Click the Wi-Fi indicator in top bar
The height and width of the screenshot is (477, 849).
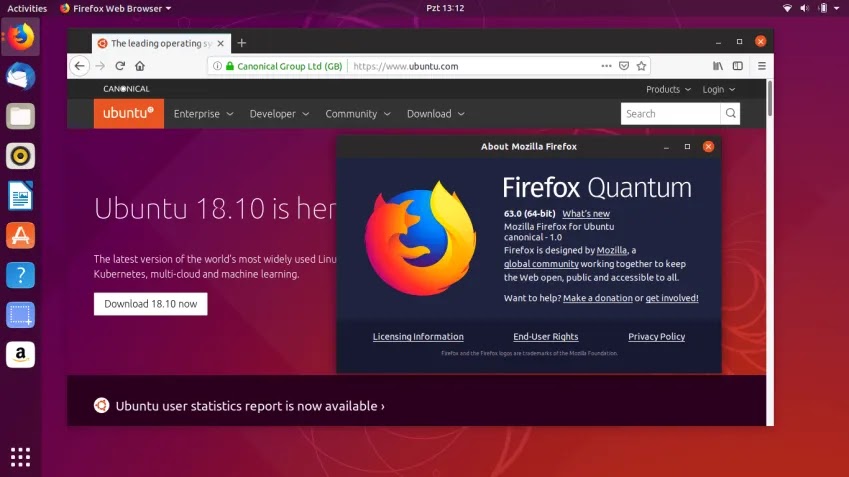(x=787, y=8)
